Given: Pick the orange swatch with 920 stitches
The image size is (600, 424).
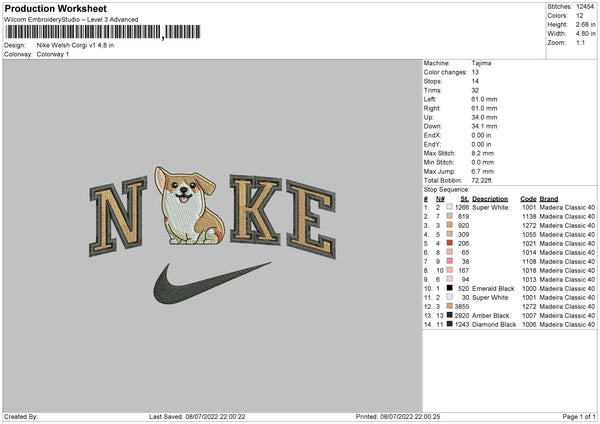Looking at the screenshot, I should pyautogui.click(x=450, y=225).
